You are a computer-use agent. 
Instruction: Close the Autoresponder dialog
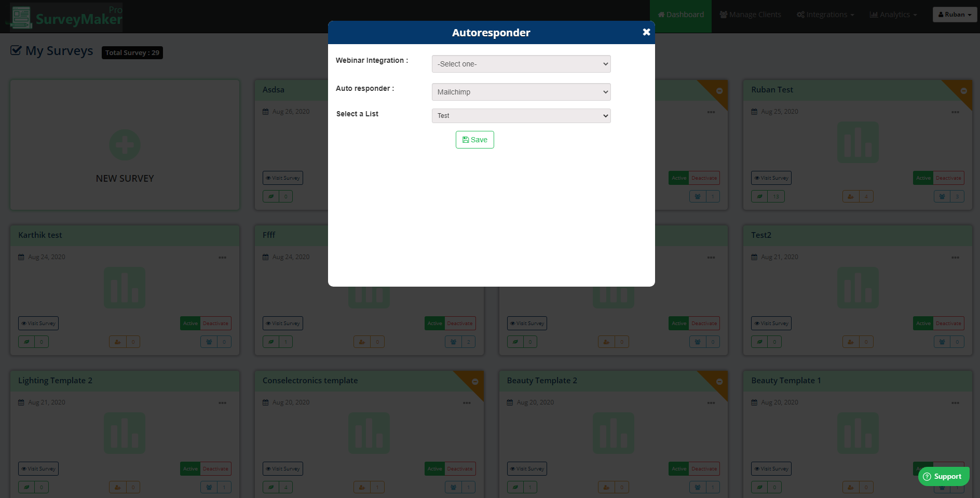coord(646,32)
